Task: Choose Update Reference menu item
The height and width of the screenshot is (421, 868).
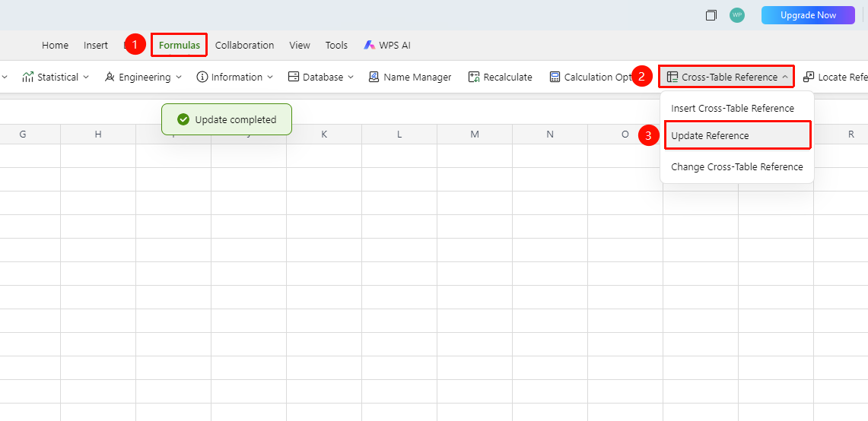Action: click(737, 135)
